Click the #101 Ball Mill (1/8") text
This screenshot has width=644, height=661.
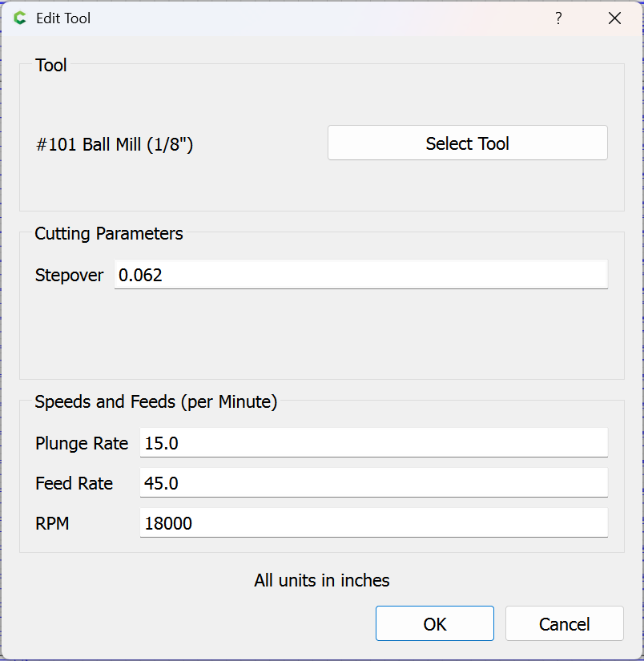(115, 144)
